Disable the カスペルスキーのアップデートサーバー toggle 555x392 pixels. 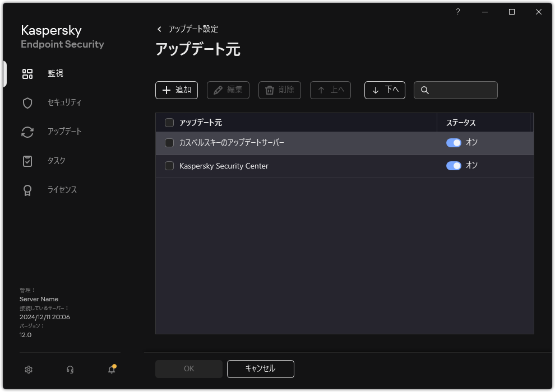click(x=454, y=143)
